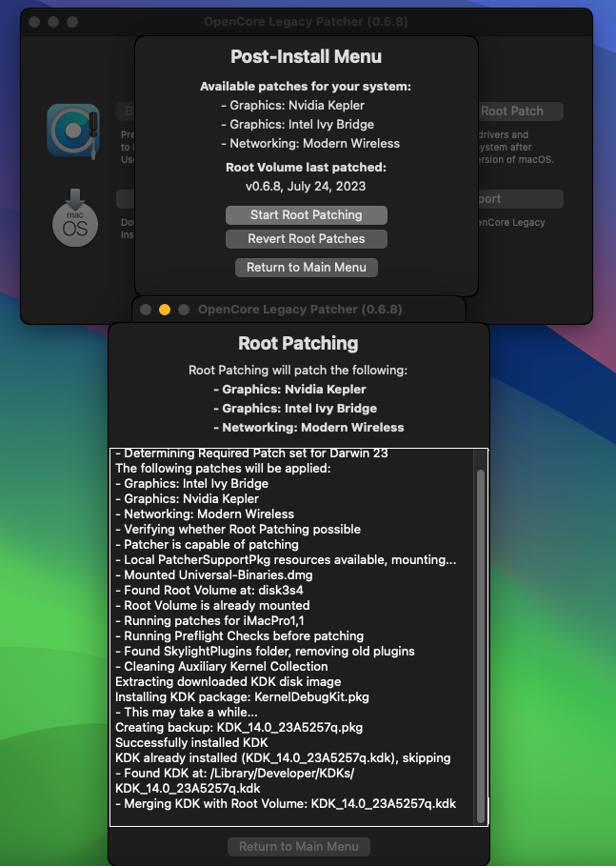The image size is (616, 866).
Task: Click log line 'Creating backup: KDK_14.0_23A5257q.pkg'
Action: coord(239,727)
